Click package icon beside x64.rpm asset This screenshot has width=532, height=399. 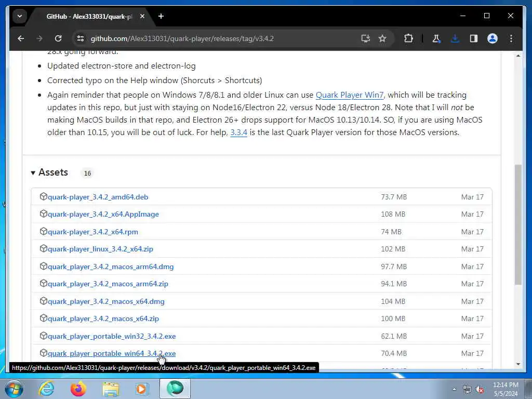pos(43,231)
